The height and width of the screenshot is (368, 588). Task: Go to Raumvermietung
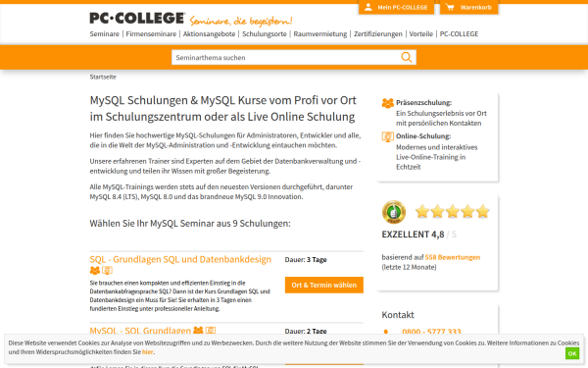pos(320,33)
